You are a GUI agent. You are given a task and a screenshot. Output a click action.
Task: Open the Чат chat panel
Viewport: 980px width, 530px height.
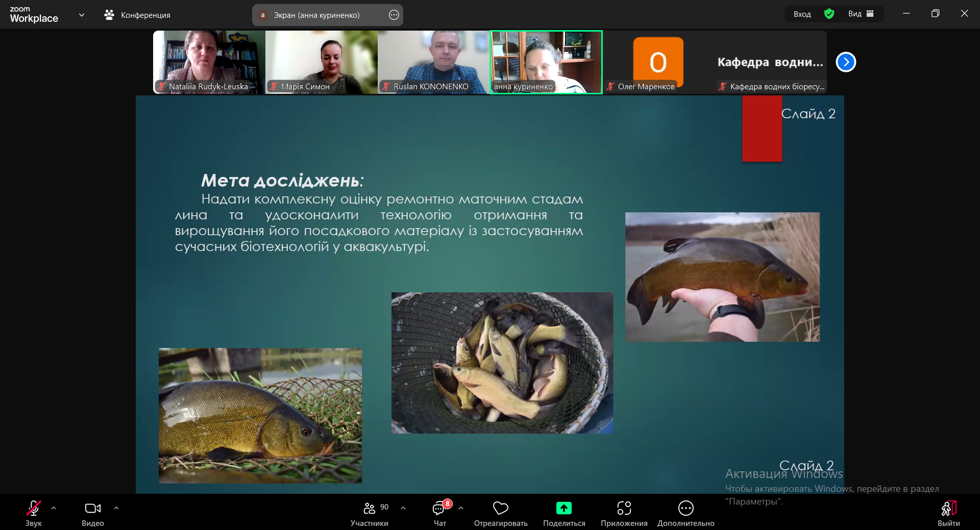[x=440, y=513]
